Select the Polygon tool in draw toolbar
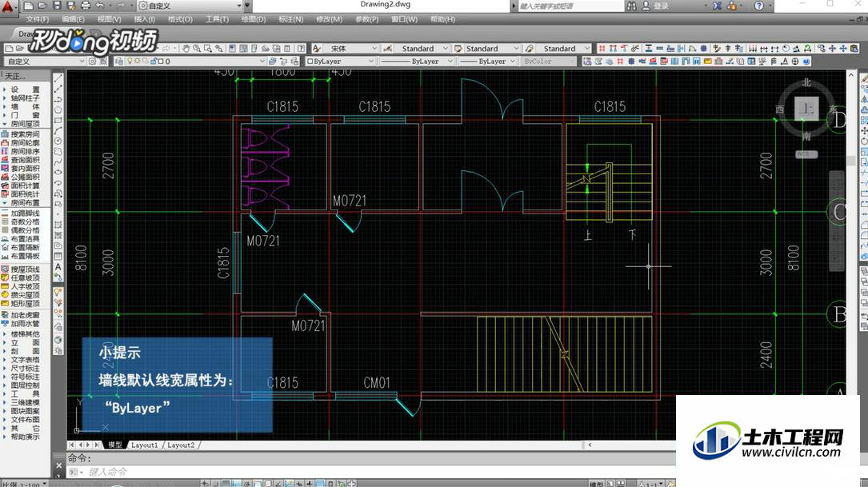 [x=58, y=110]
